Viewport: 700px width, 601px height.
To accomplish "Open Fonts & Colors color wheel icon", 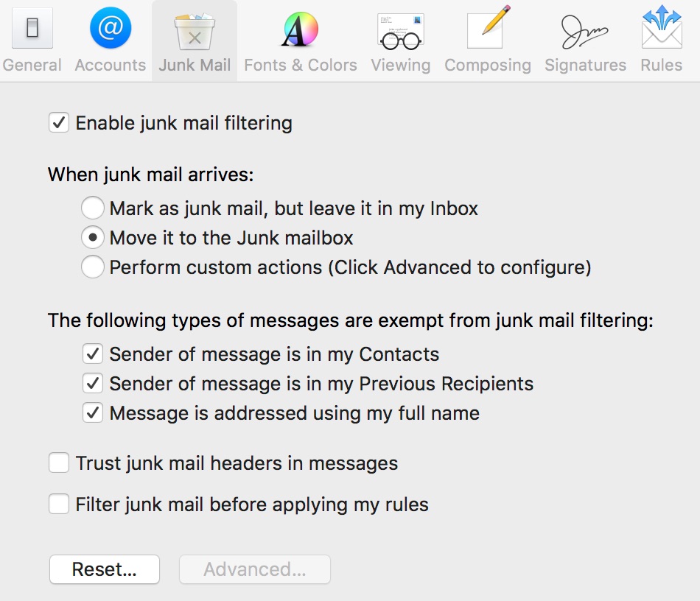I will click(301, 29).
